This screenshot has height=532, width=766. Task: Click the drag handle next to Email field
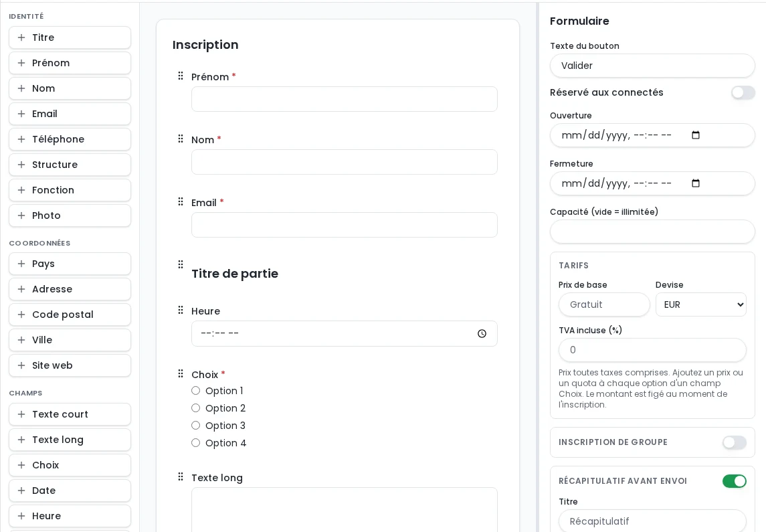[x=181, y=202]
